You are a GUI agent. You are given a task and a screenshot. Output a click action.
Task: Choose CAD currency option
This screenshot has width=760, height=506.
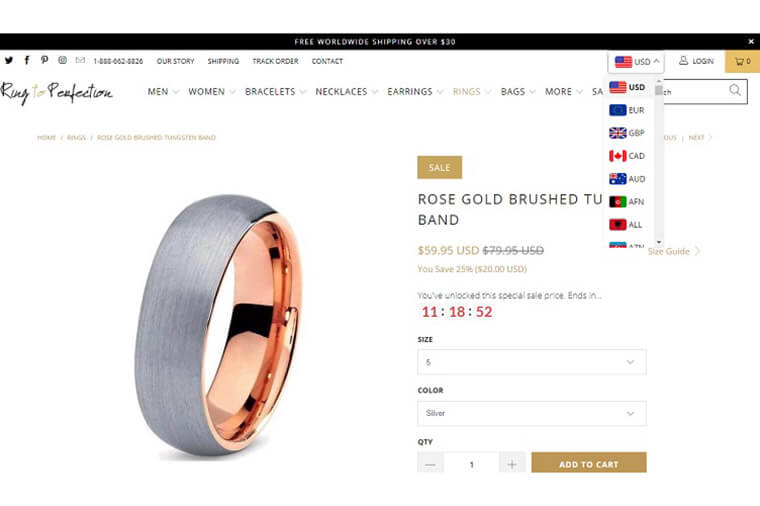tap(627, 156)
